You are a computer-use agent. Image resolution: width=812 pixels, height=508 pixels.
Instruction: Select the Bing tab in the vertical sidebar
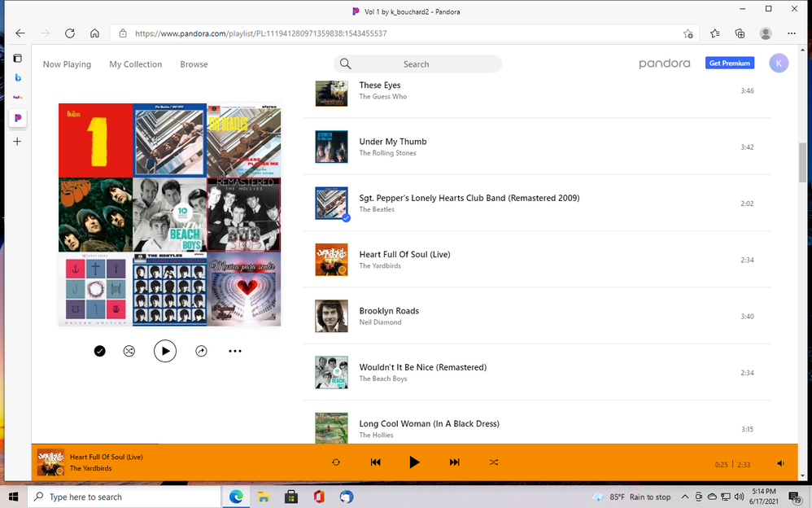[x=18, y=77]
